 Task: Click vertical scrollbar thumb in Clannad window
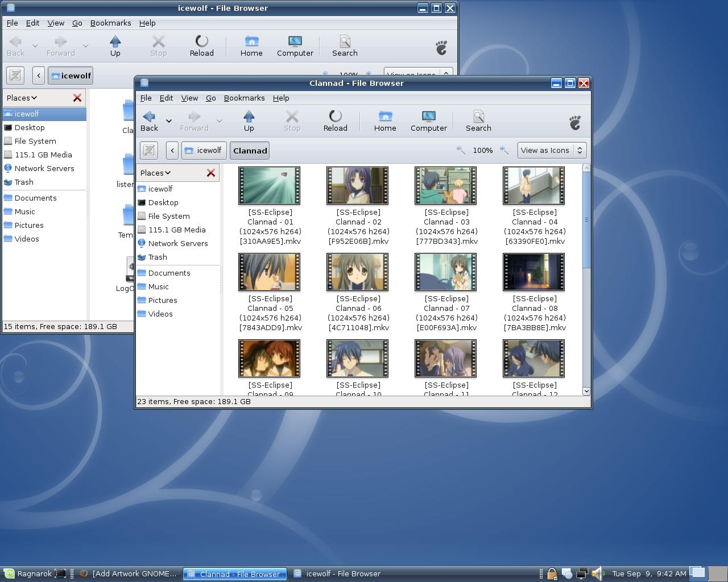coord(586,220)
